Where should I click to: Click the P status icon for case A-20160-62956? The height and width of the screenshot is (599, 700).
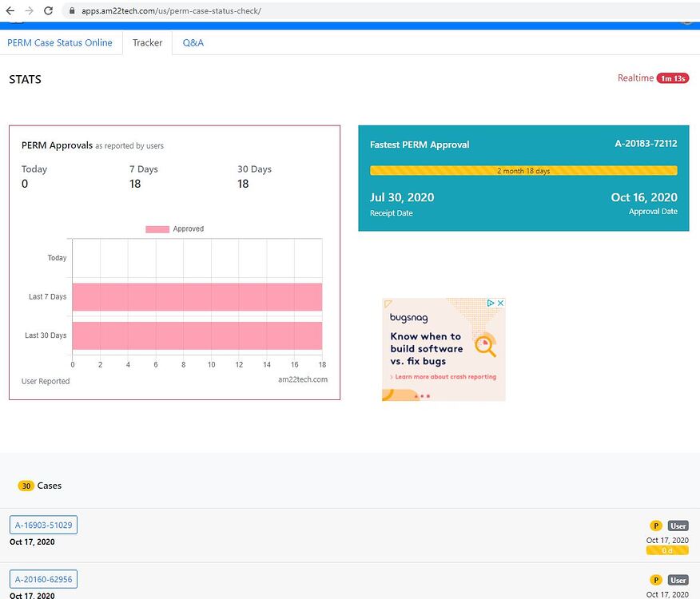click(x=654, y=580)
